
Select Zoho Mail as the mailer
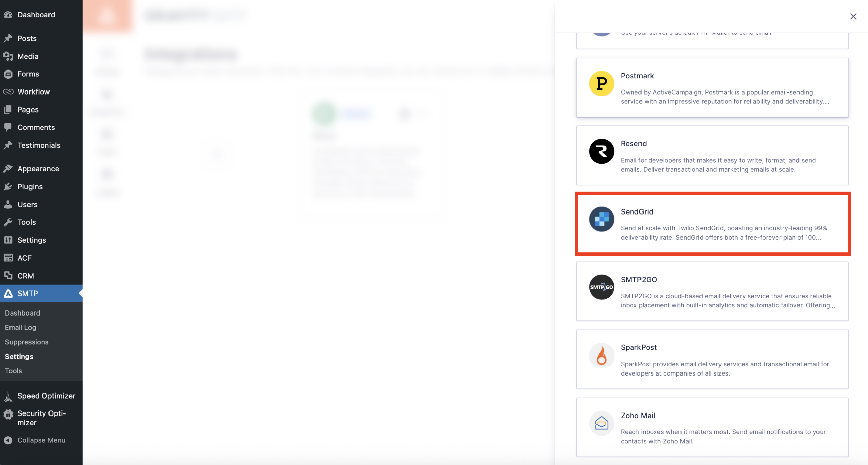coord(712,427)
